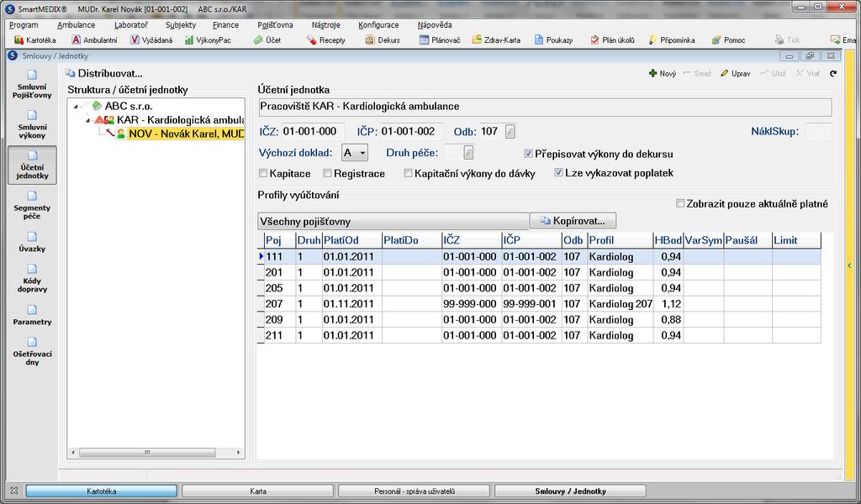Click into the NáklSkup field
This screenshot has height=504, width=861.
pyautogui.click(x=819, y=132)
